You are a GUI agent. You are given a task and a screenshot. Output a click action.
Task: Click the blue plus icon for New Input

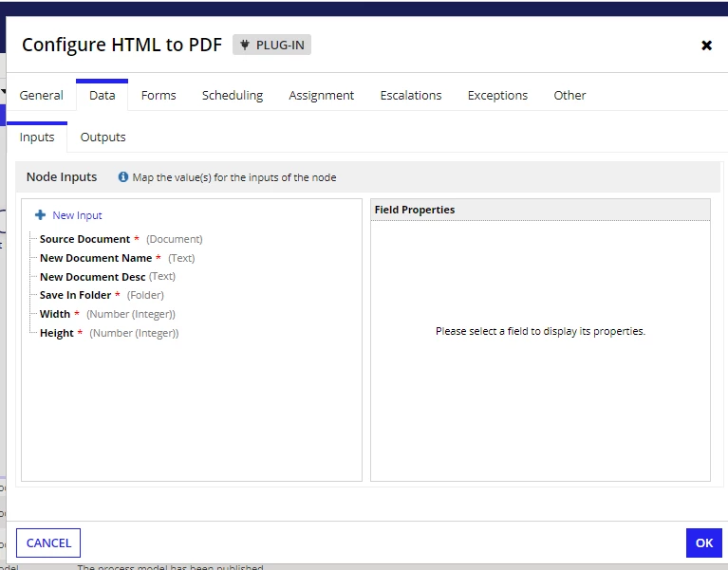tap(41, 214)
